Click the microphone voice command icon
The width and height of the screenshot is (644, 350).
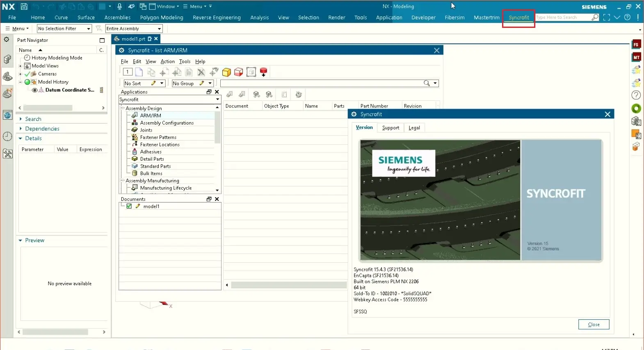pyautogui.click(x=119, y=7)
